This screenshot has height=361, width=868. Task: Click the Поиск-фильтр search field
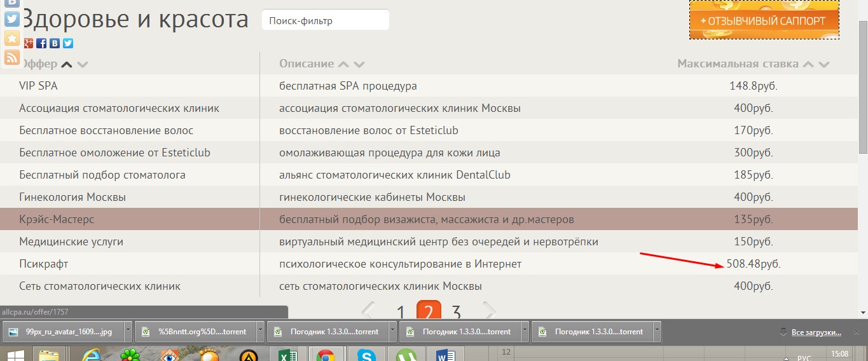[x=326, y=20]
